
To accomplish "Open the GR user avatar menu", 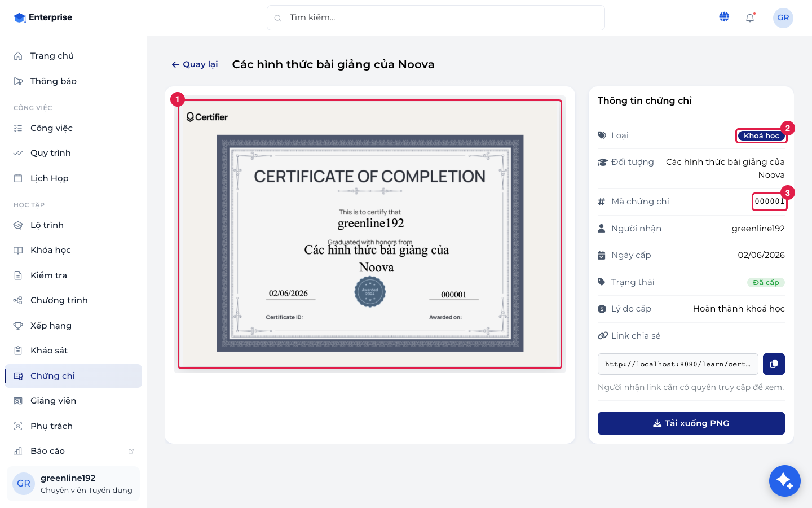I will point(783,17).
